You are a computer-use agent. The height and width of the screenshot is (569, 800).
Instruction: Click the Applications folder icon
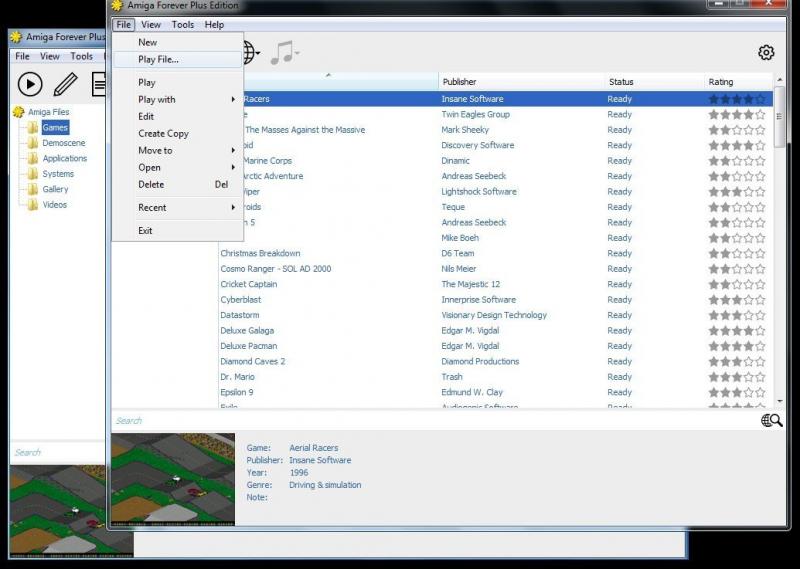33,158
